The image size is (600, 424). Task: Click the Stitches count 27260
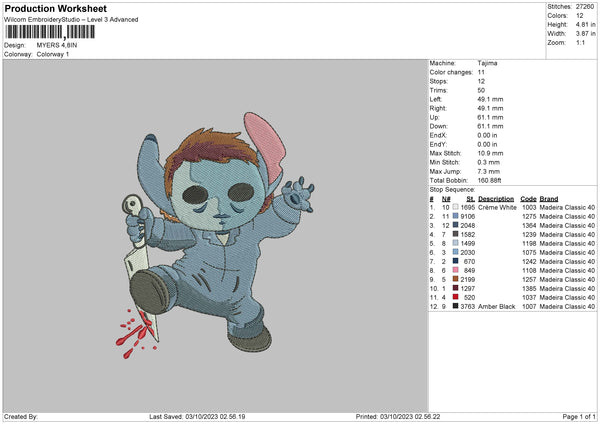(583, 8)
